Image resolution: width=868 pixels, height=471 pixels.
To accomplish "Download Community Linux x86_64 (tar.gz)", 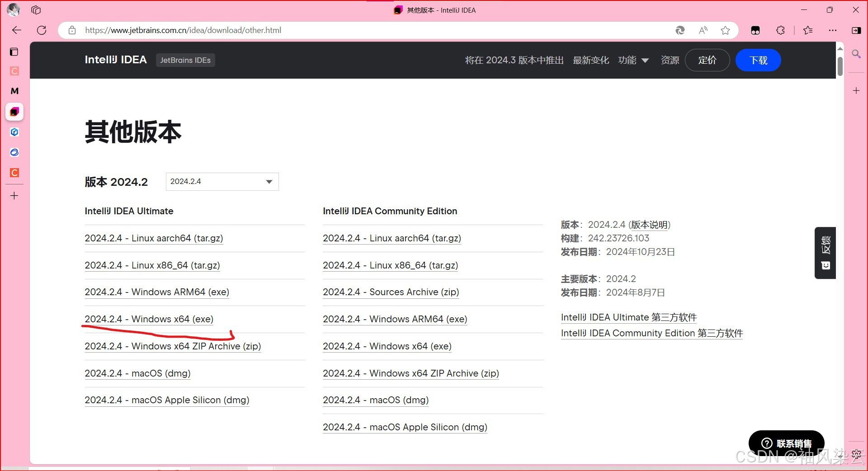I will click(x=391, y=265).
